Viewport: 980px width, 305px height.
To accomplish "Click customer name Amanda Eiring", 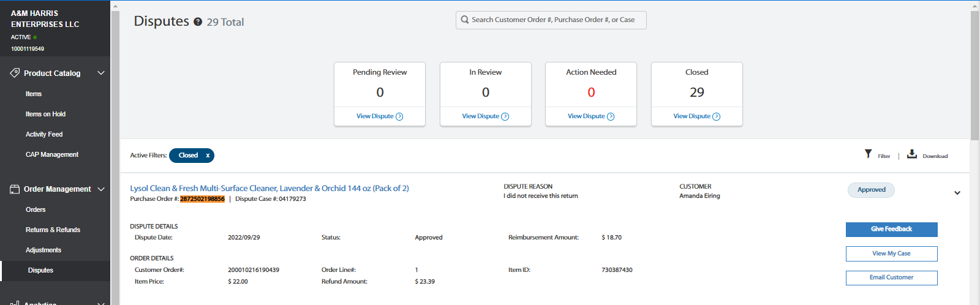I will point(699,196).
